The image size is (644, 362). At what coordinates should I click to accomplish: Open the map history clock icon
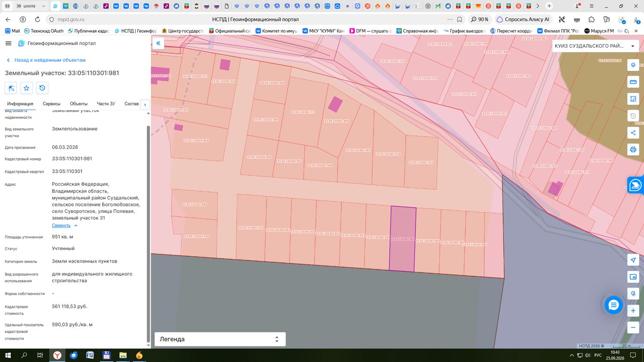pyautogui.click(x=633, y=116)
